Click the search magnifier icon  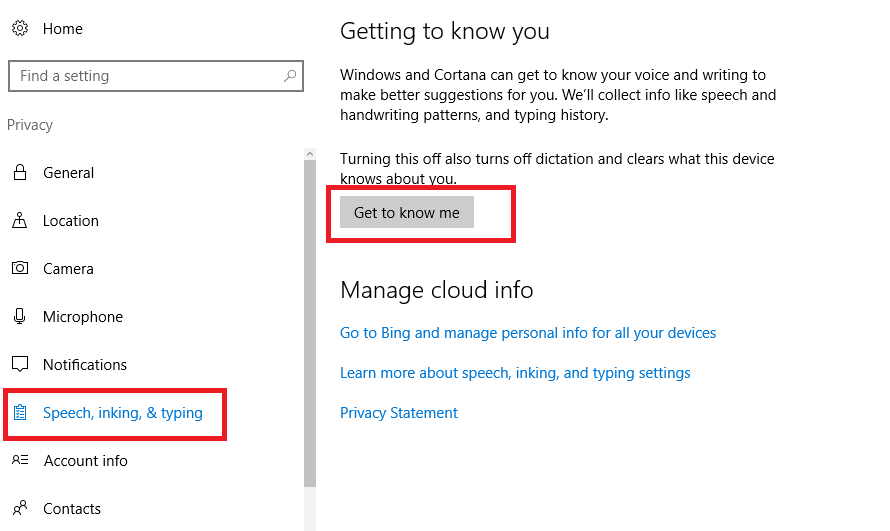click(x=290, y=75)
